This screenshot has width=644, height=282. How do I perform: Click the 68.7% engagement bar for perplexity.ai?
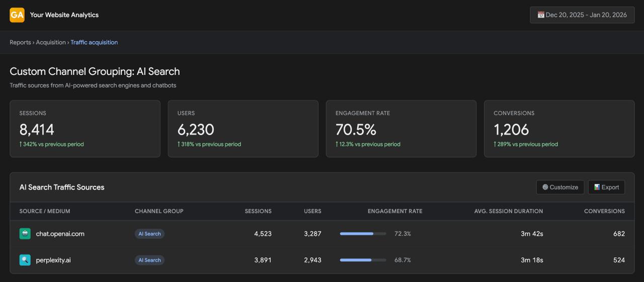363,260
